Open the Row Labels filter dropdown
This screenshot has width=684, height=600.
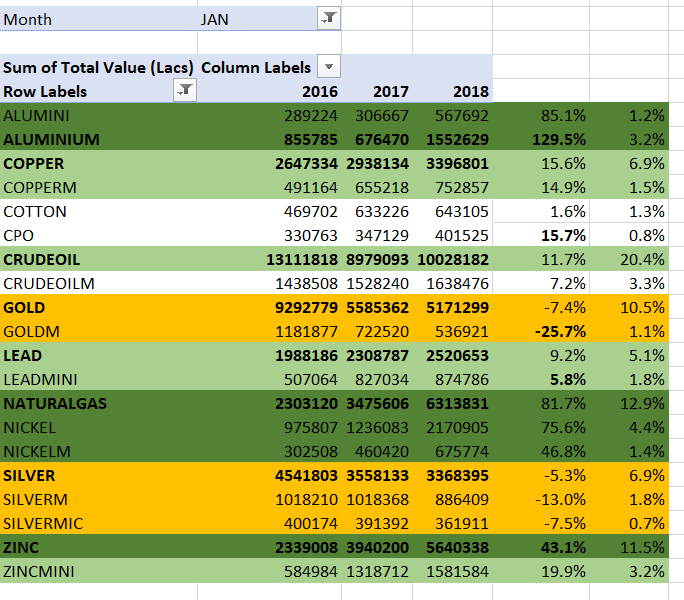[x=185, y=91]
